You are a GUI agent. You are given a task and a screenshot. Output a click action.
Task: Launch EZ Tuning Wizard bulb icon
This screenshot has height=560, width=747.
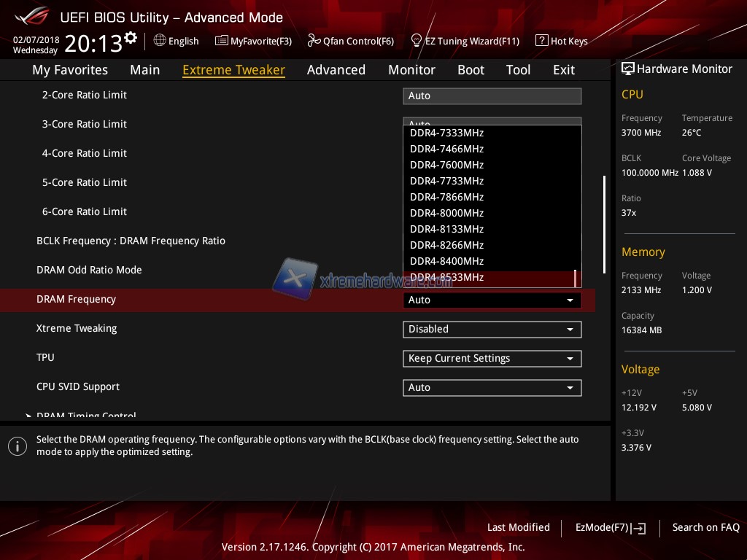(x=417, y=41)
